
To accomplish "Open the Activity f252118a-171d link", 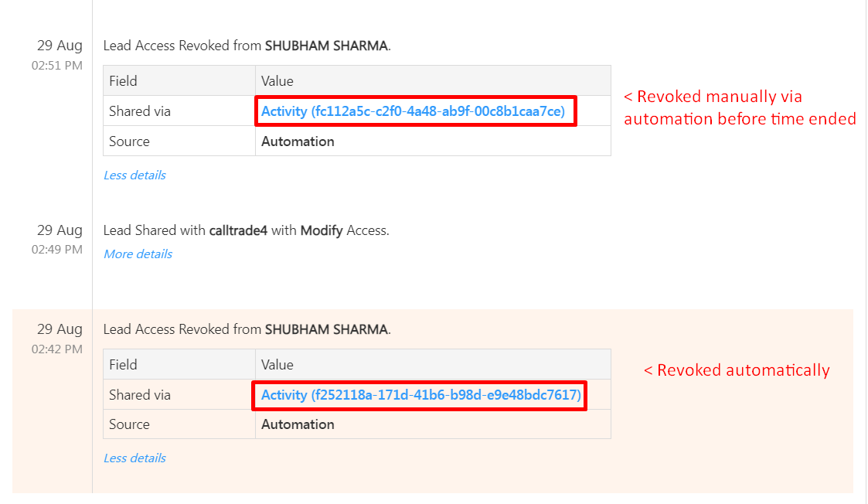I will 420,395.
